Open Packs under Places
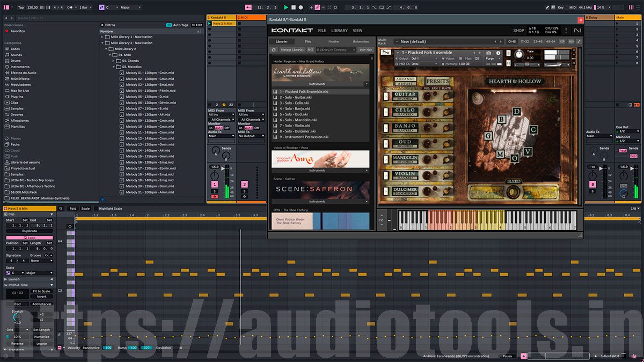Image resolution: width=644 pixels, height=362 pixels. 15,144
